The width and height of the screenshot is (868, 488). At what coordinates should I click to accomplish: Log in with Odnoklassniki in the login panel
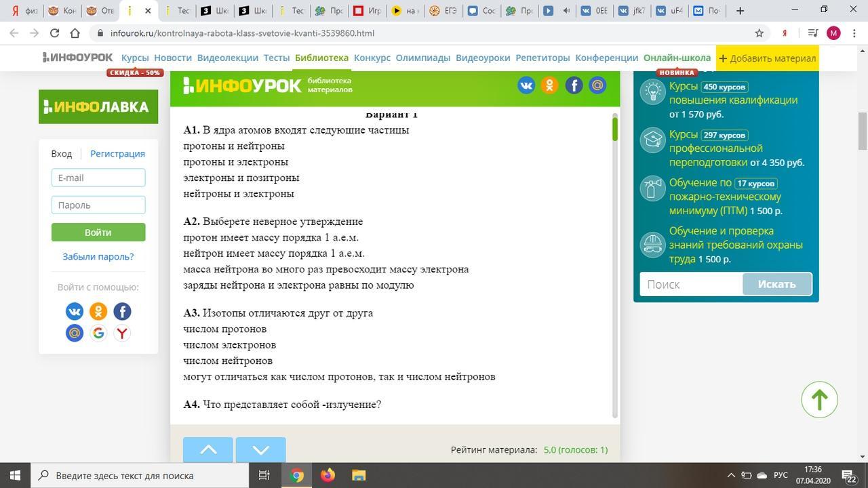coord(98,311)
